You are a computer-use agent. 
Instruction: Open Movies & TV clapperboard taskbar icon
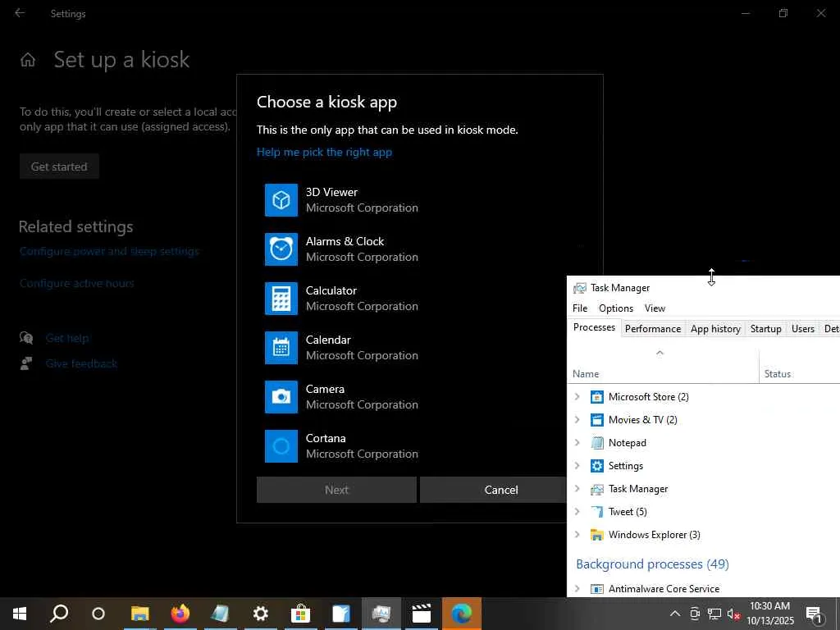point(421,614)
